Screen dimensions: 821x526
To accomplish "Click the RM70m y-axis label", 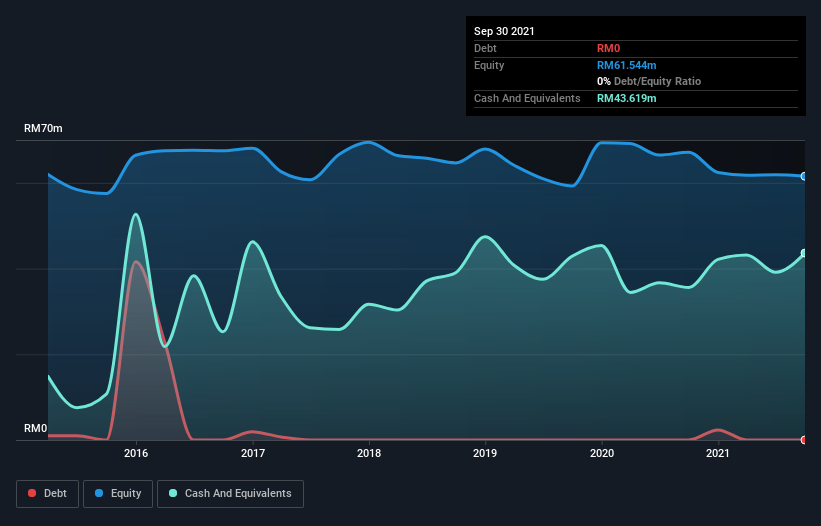I will point(43,128).
